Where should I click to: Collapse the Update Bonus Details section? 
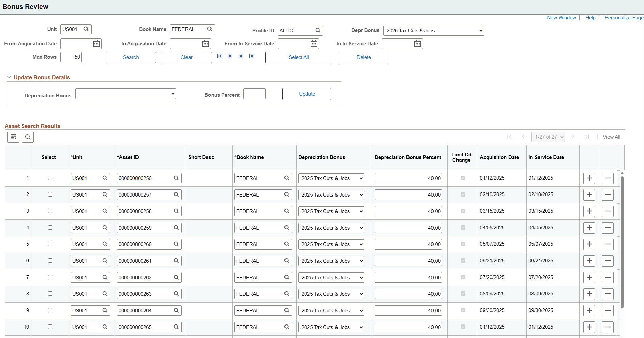[x=9, y=77]
